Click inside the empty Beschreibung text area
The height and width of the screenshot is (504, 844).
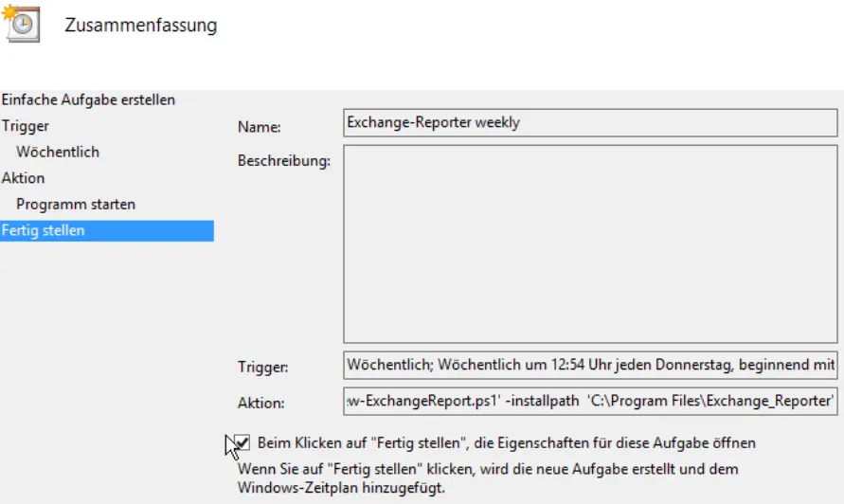pyautogui.click(x=589, y=243)
